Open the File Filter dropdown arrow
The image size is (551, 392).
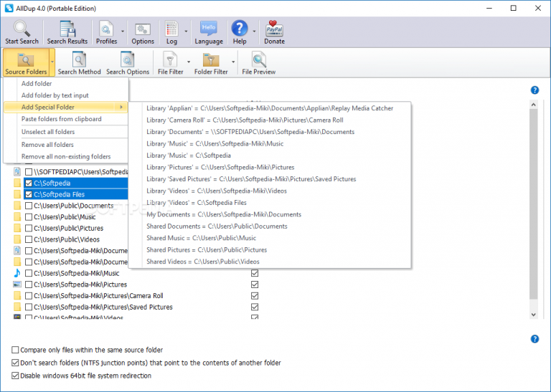(x=189, y=62)
